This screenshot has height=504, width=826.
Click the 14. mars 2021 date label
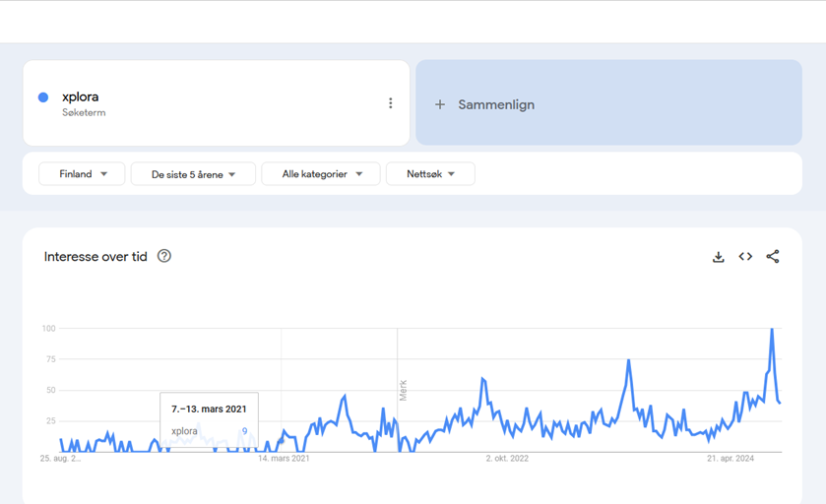click(x=284, y=458)
